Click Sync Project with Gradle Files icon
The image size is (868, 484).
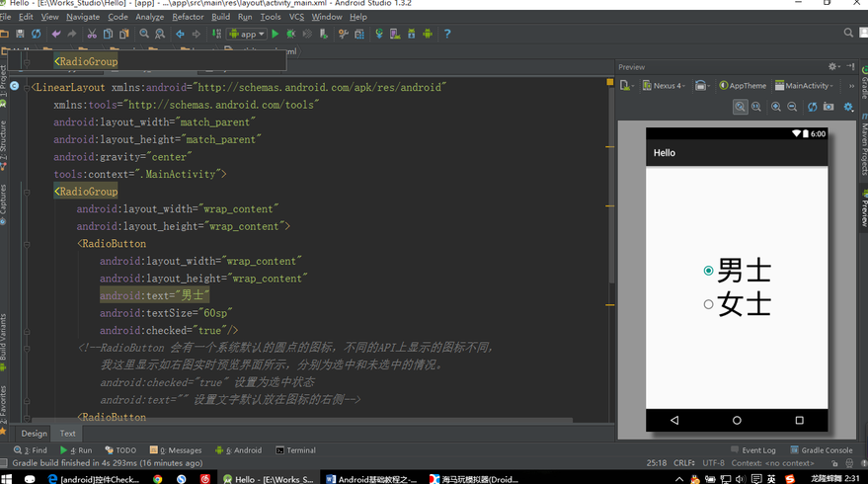click(379, 34)
